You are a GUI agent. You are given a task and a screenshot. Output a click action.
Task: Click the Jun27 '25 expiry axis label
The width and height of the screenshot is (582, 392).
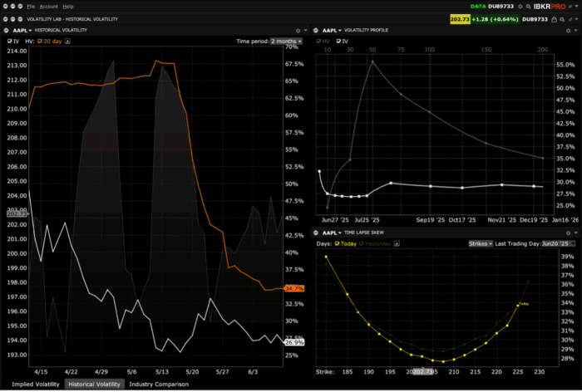coord(335,220)
